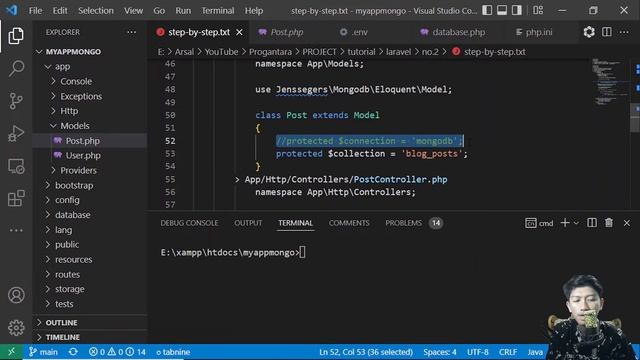Screen dimensions: 640x360
Task: Kill terminal with trash icon
Action: [x=609, y=223]
